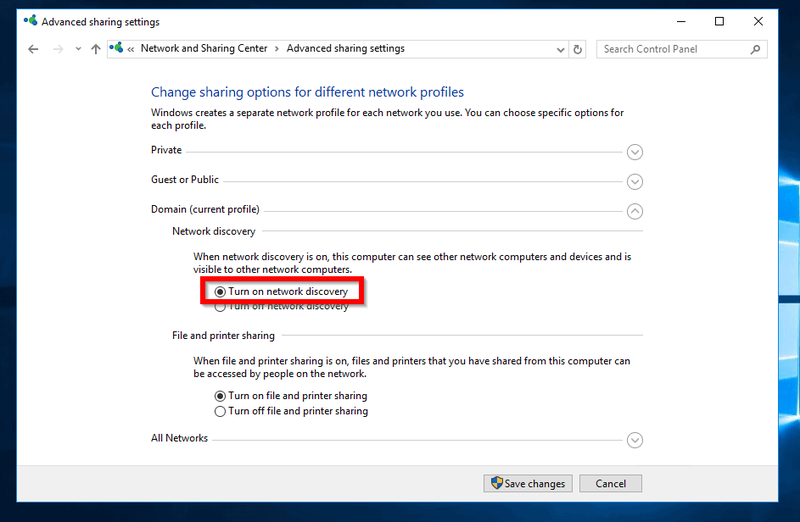The width and height of the screenshot is (800, 522).
Task: Click the breadcrumb arrow after Network and Sharing Center
Action: click(x=277, y=49)
